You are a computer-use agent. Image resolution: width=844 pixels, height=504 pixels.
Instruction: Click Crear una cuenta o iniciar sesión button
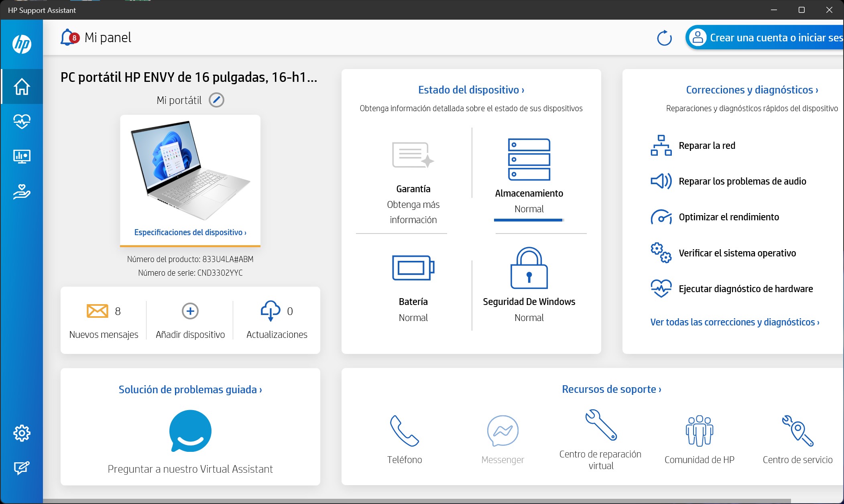765,38
